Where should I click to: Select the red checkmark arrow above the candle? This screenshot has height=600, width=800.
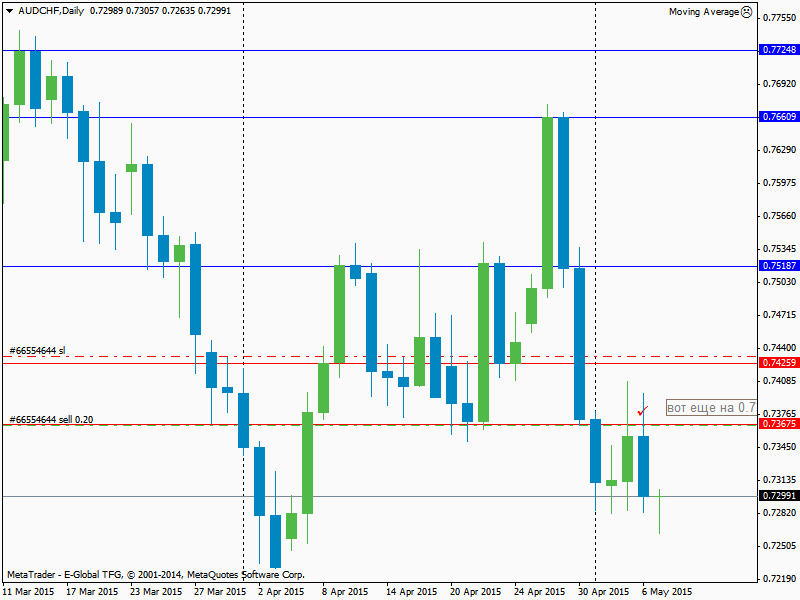coord(642,410)
